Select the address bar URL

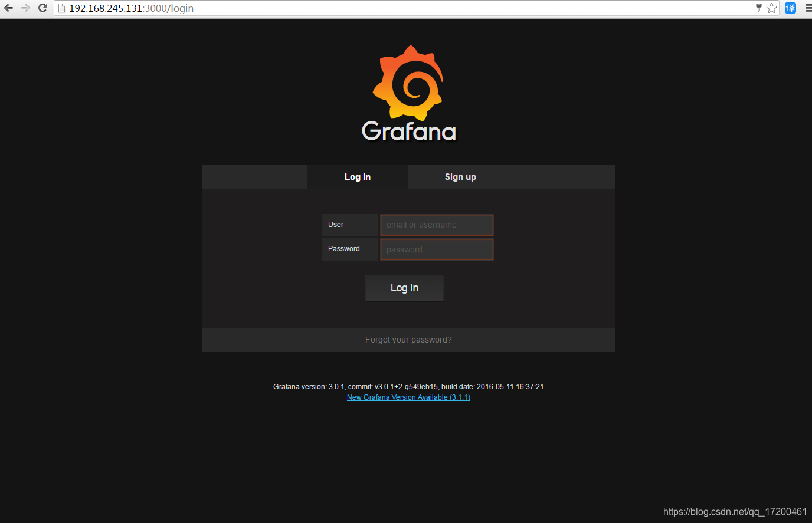pos(131,8)
